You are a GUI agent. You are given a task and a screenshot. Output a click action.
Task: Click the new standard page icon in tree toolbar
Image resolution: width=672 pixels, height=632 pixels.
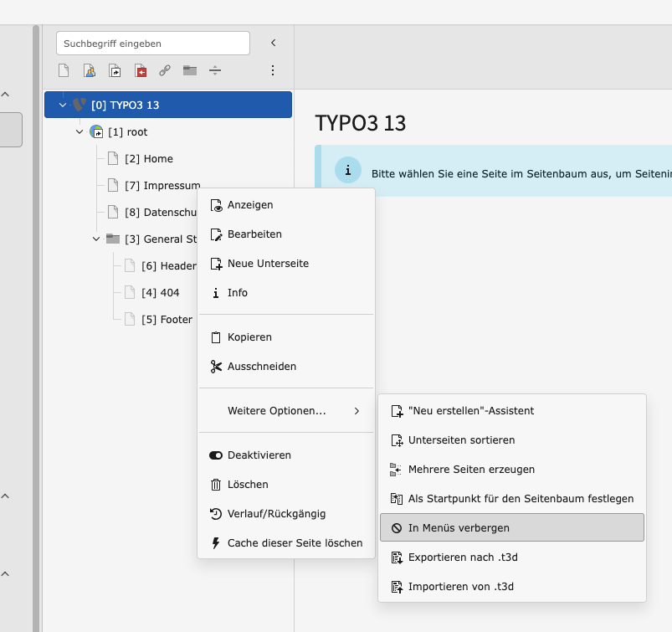pyautogui.click(x=64, y=70)
